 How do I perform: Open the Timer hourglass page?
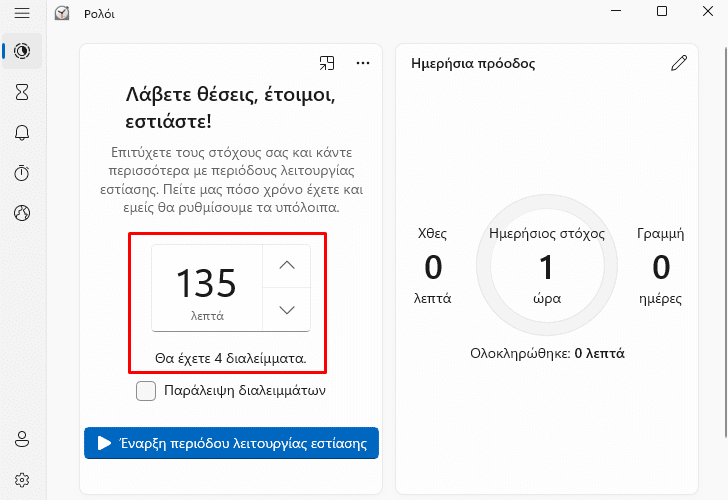pos(22,92)
